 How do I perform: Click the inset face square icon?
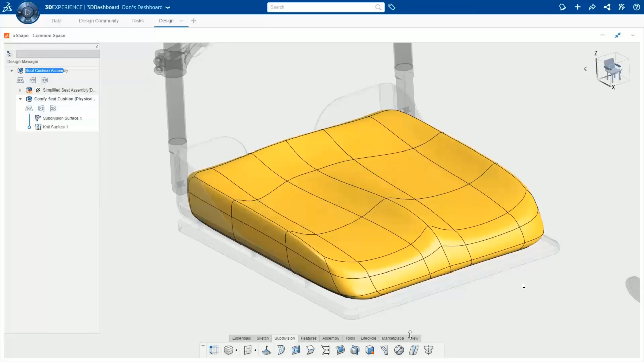[296, 350]
